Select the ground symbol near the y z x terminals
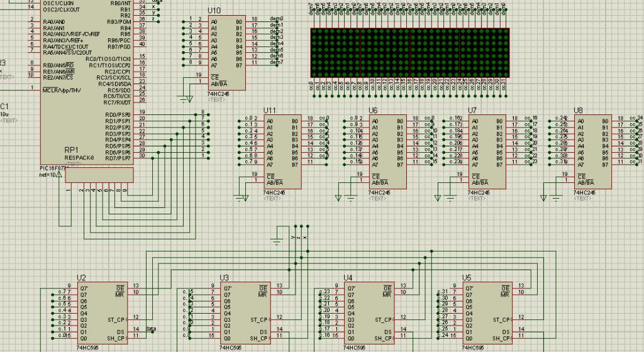The height and width of the screenshot is (352, 644). tap(277, 241)
